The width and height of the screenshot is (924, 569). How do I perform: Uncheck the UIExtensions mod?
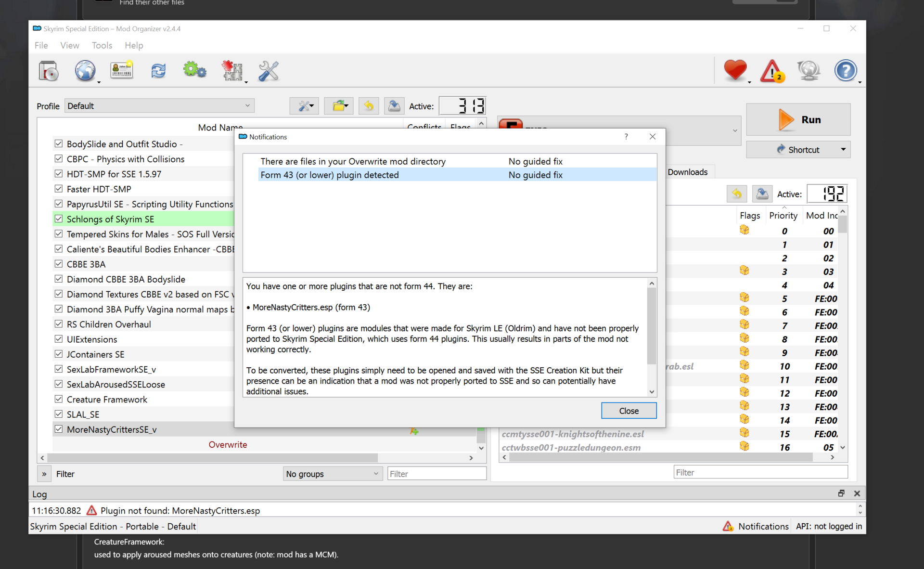59,339
